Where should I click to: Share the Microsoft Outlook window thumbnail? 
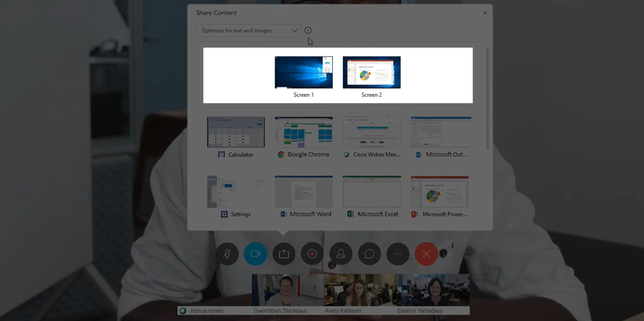point(441,132)
